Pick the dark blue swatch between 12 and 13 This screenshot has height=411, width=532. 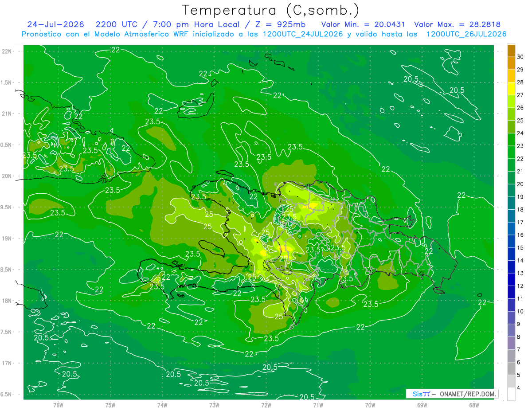pos(511,279)
